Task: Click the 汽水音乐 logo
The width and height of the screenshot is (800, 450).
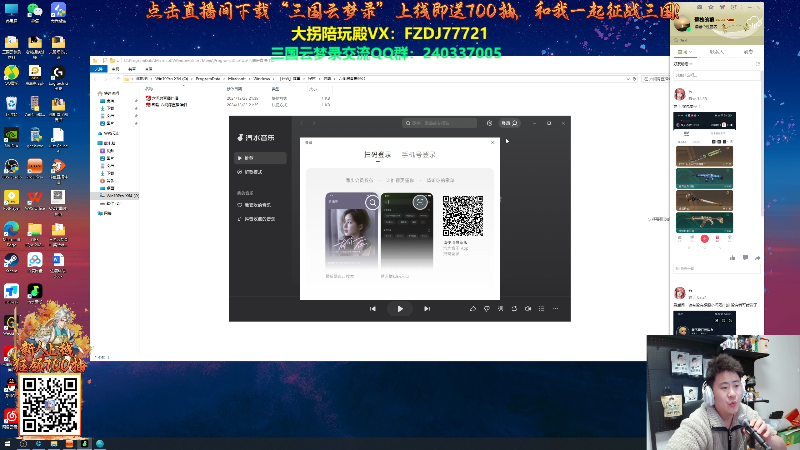Action: point(256,138)
